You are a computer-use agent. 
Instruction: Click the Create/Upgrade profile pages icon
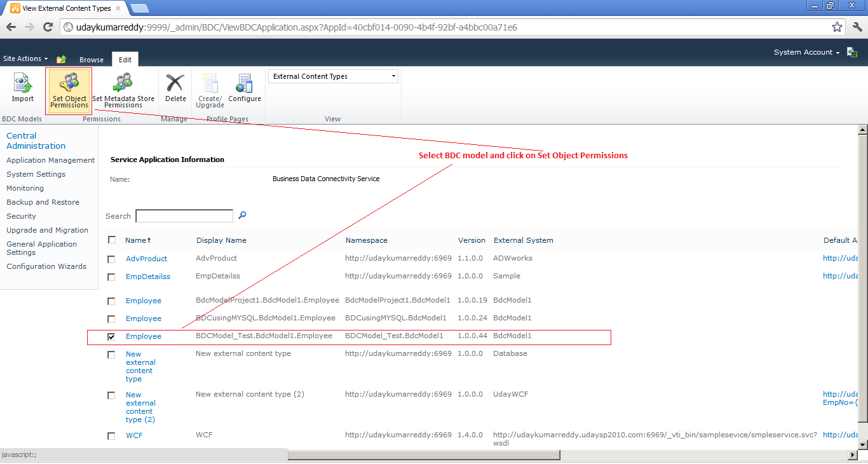tap(210, 89)
